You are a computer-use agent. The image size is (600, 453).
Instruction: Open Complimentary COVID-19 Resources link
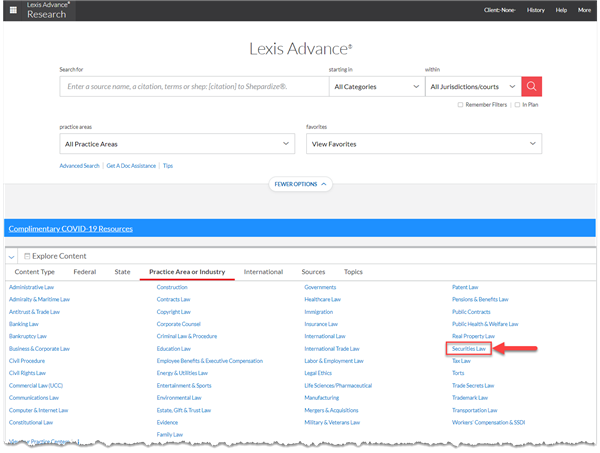(71, 229)
